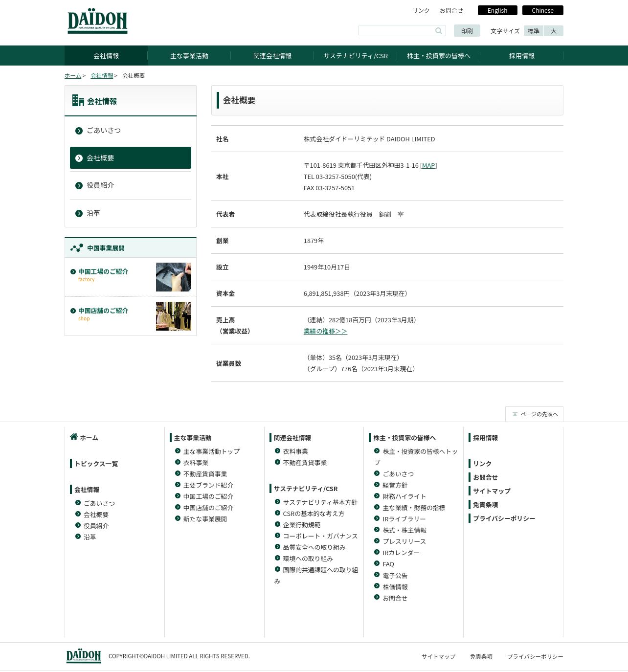Set font size to 標準
The width and height of the screenshot is (628, 672).
coord(534,31)
